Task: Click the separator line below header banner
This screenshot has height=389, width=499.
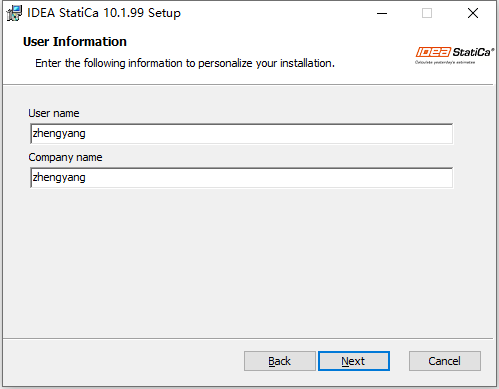Action: click(248, 85)
